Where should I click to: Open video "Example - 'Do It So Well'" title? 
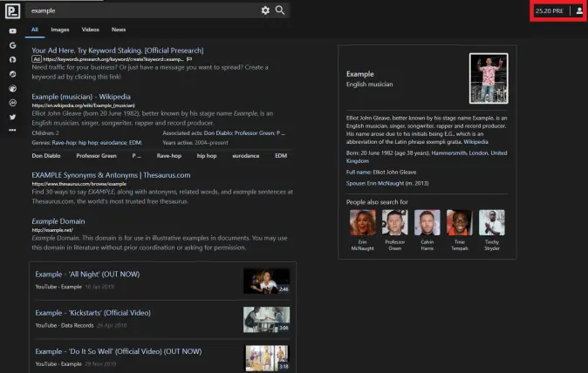[119, 351]
